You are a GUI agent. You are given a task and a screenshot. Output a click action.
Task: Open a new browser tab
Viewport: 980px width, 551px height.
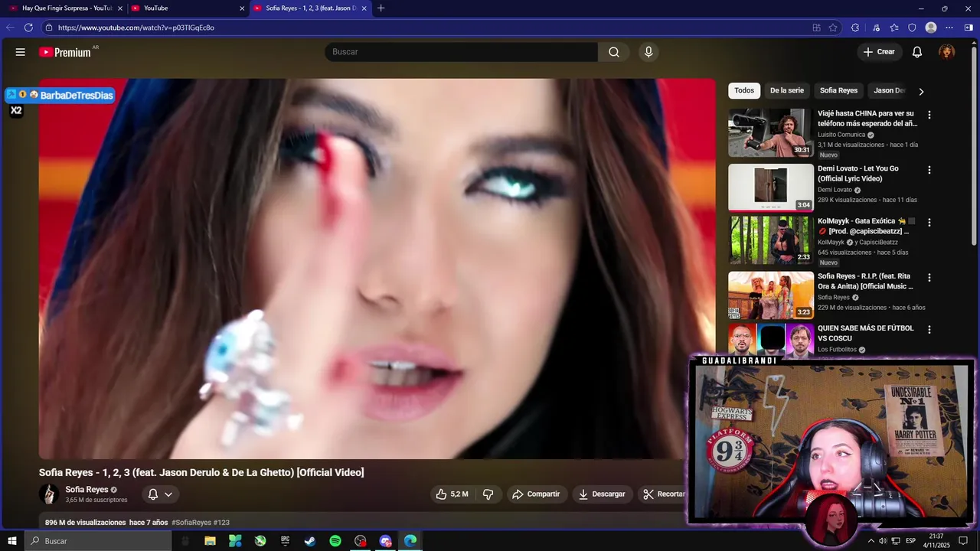click(x=381, y=8)
